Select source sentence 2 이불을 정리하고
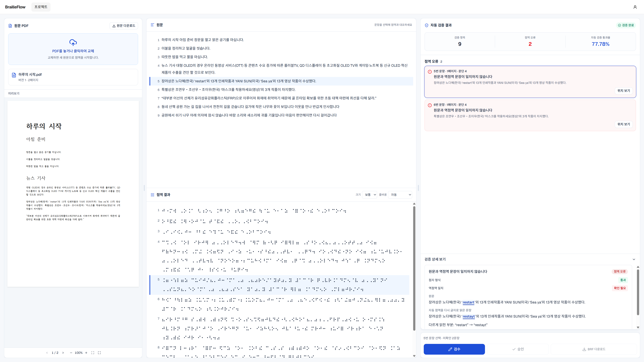This screenshot has width=644, height=362. tap(281, 48)
